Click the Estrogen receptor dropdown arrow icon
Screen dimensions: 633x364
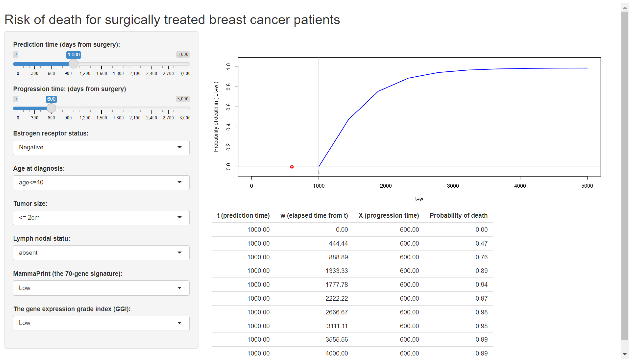(x=179, y=148)
